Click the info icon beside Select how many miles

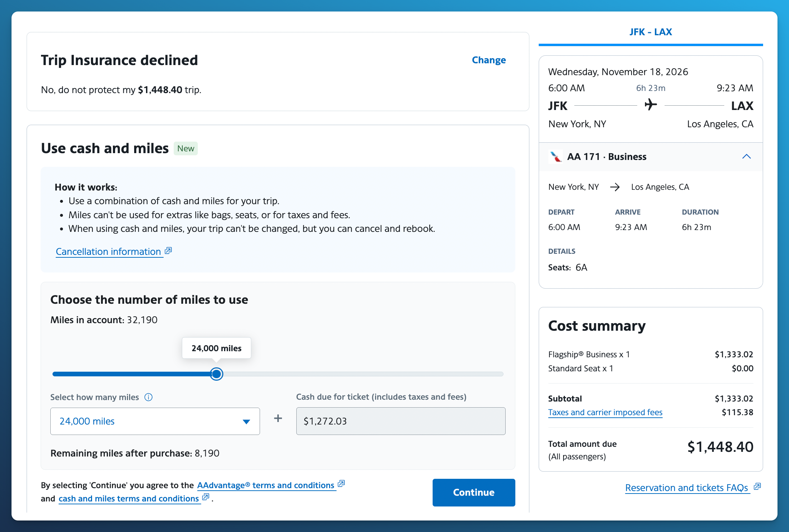pyautogui.click(x=149, y=397)
